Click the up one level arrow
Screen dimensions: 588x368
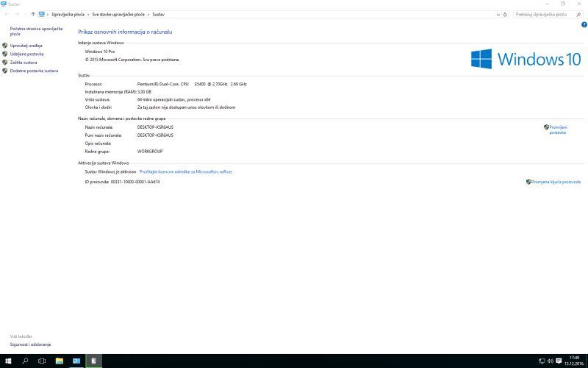point(33,14)
